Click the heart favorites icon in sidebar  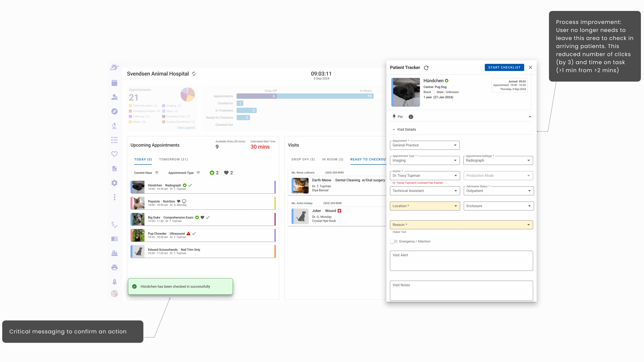(114, 154)
